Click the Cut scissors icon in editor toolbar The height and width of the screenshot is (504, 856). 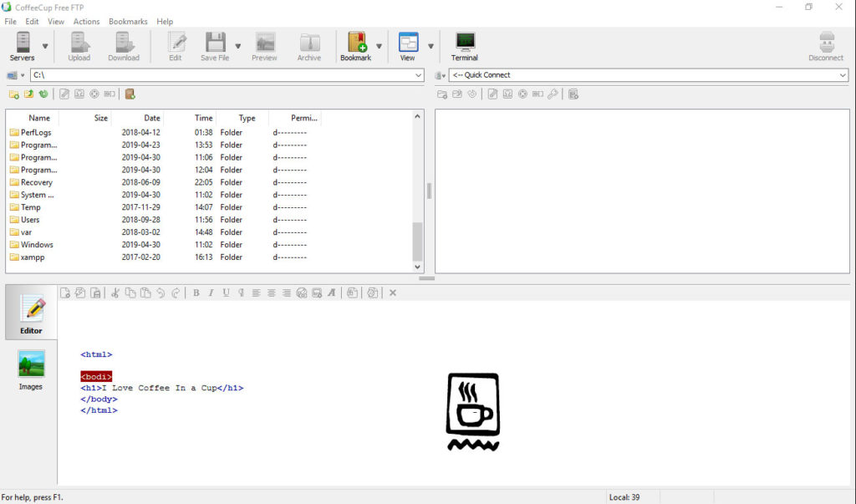(115, 293)
